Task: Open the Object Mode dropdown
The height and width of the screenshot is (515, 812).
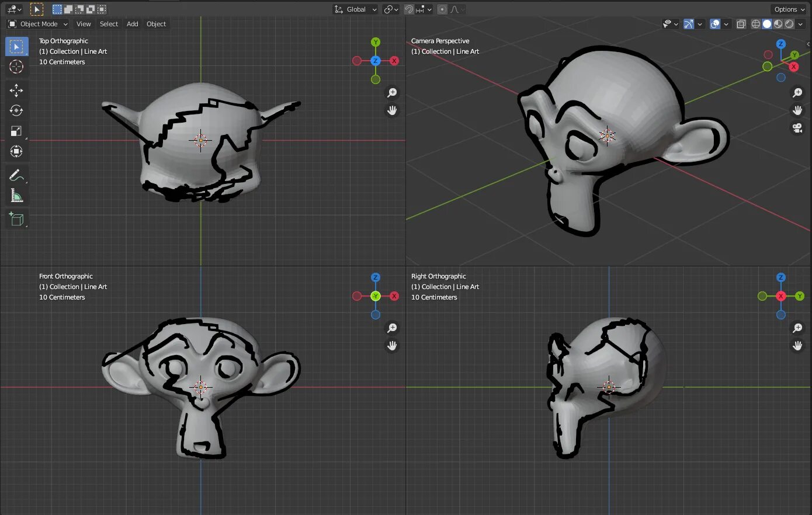Action: tap(38, 24)
